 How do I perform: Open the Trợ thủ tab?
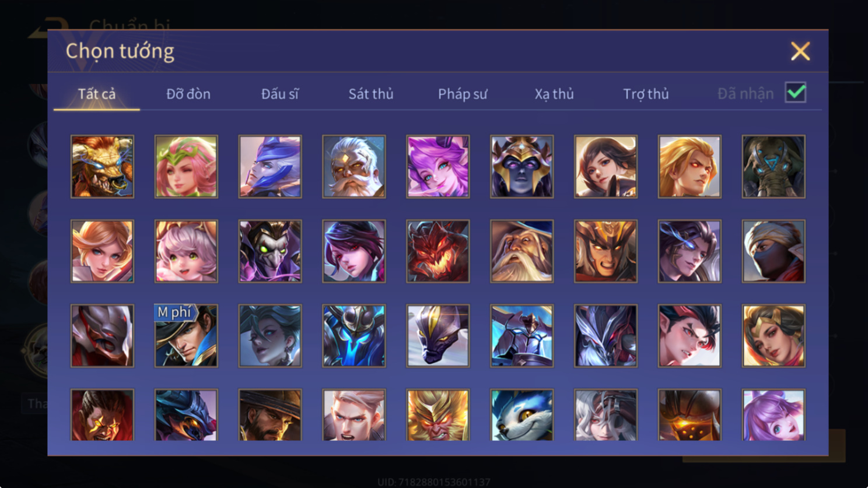(646, 94)
